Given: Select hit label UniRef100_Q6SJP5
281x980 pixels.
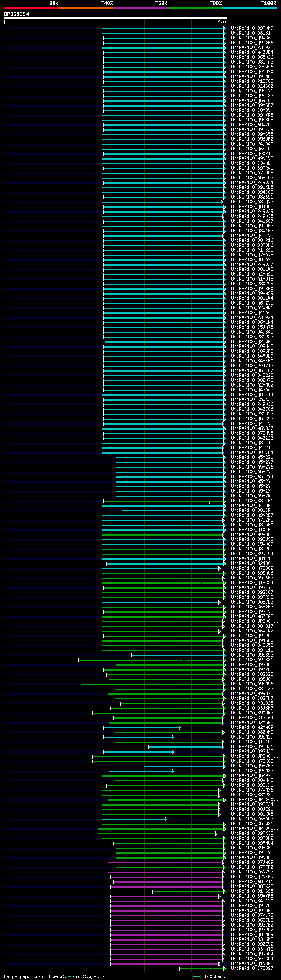Looking at the screenshot, I should click(252, 149).
